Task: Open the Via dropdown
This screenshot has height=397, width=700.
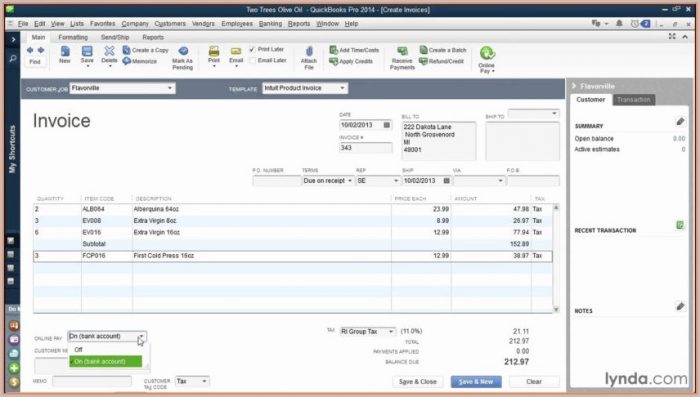Action: [x=500, y=181]
